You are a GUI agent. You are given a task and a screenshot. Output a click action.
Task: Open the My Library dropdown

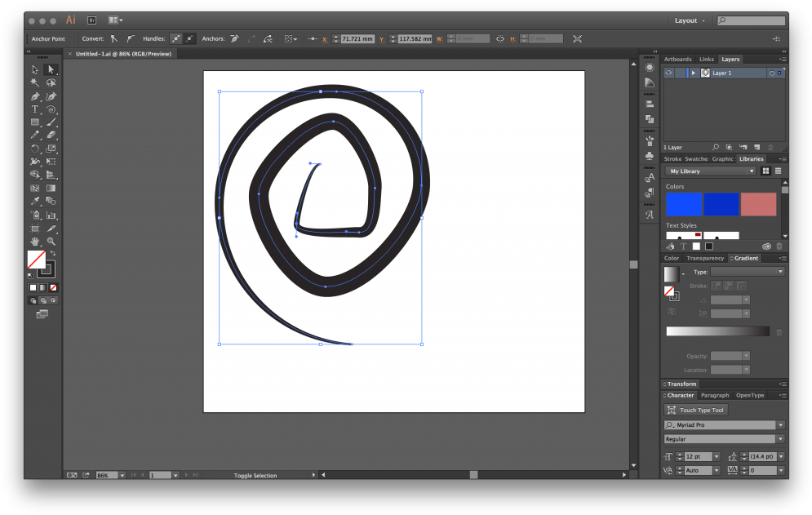[711, 171]
